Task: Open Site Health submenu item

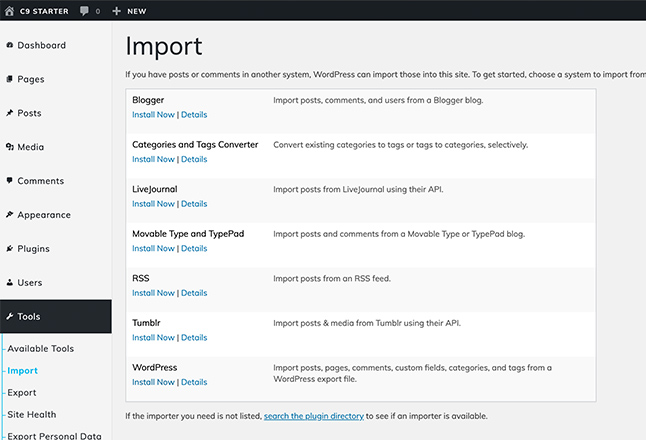Action: pyautogui.click(x=32, y=414)
